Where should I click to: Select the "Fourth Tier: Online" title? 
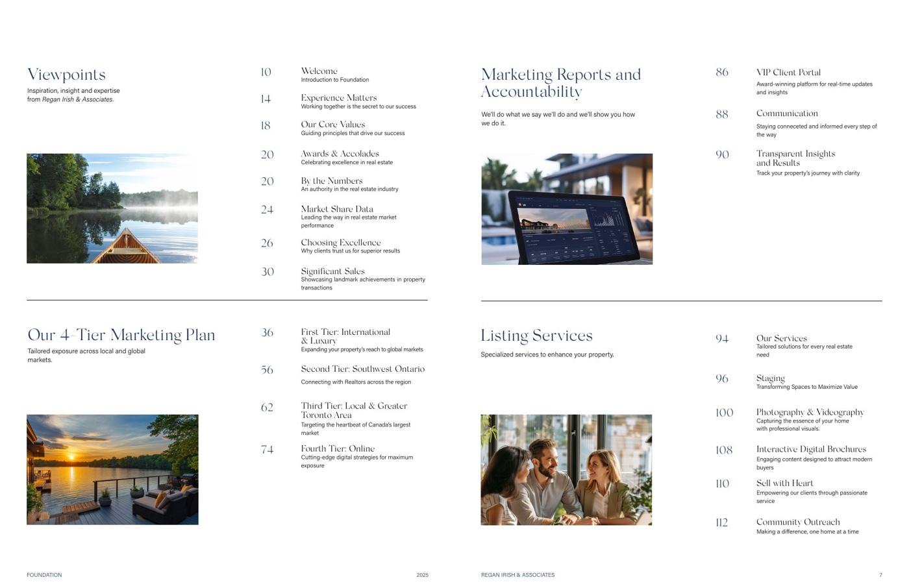[338, 448]
